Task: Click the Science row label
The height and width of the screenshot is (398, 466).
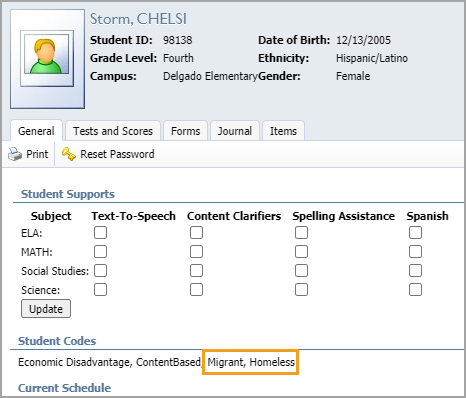Action: pyautogui.click(x=40, y=290)
